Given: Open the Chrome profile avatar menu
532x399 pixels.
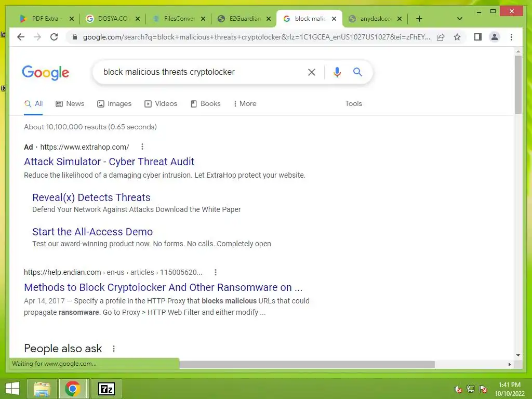Looking at the screenshot, I should click(495, 37).
